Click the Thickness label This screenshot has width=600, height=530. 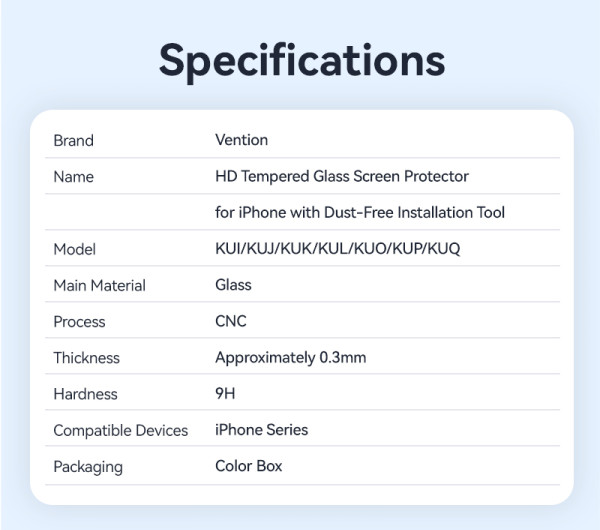[86, 358]
